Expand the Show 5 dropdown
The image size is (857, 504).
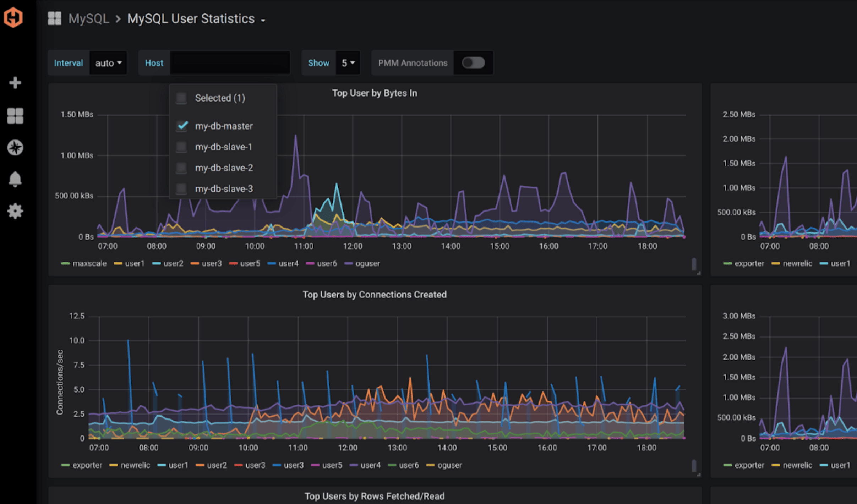click(x=348, y=62)
